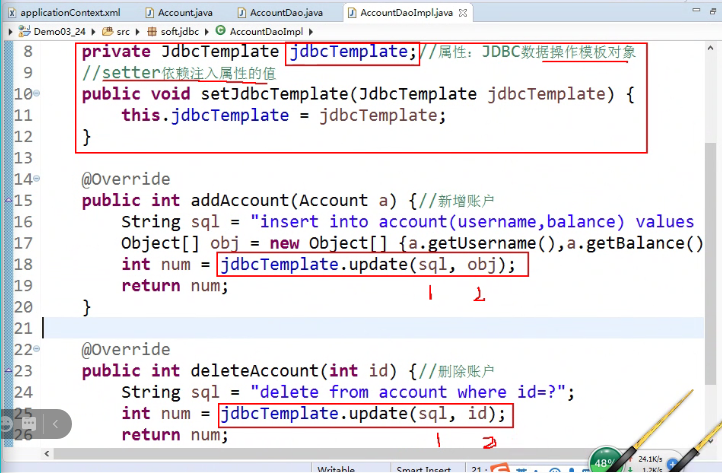Place cursor on empty line 21

point(373,328)
